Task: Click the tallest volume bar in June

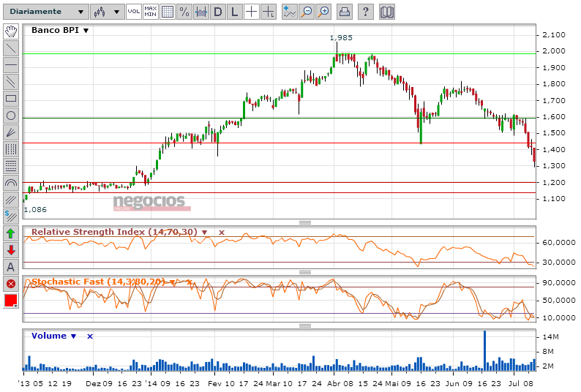Action: [x=484, y=350]
